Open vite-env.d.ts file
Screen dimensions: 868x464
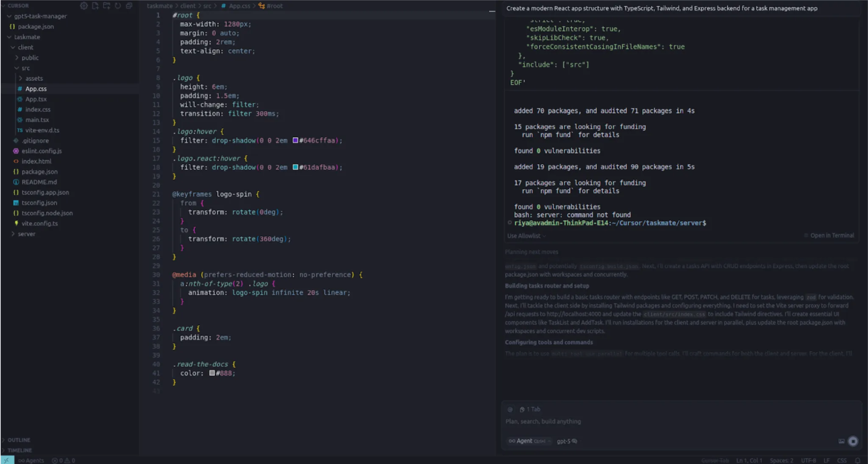click(42, 130)
